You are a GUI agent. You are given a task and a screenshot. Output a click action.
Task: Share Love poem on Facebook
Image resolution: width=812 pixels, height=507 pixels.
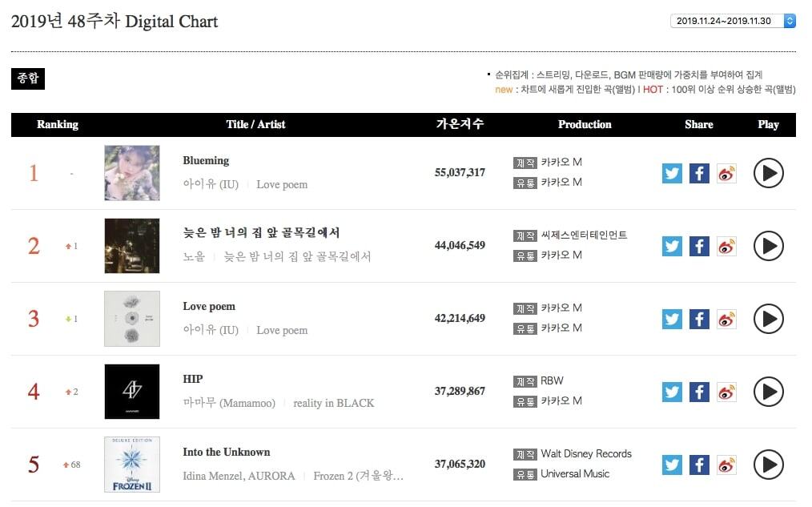point(699,319)
